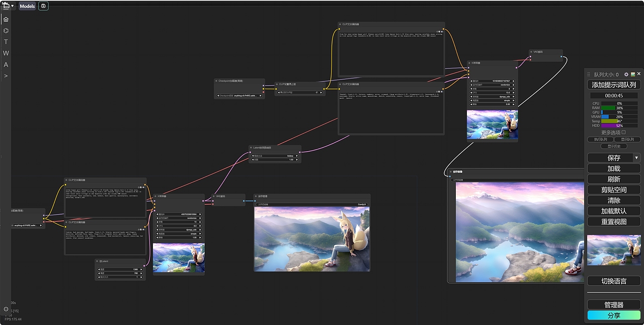Switch to the Models tab

coord(27,6)
